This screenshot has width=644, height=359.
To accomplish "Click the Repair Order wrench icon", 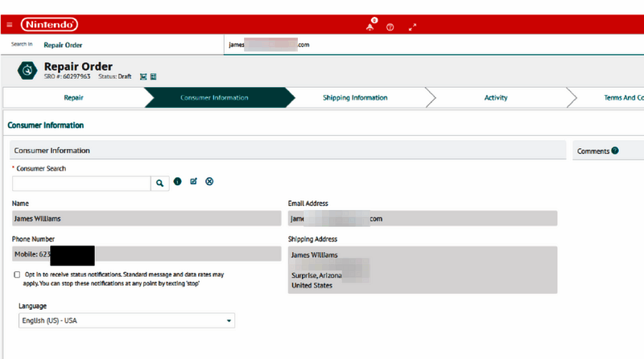I will click(28, 71).
